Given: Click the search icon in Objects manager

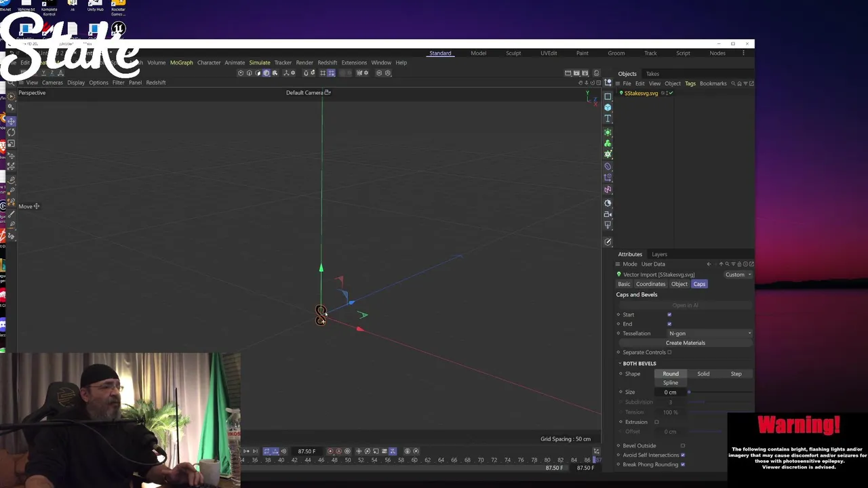Looking at the screenshot, I should pyautogui.click(x=733, y=83).
